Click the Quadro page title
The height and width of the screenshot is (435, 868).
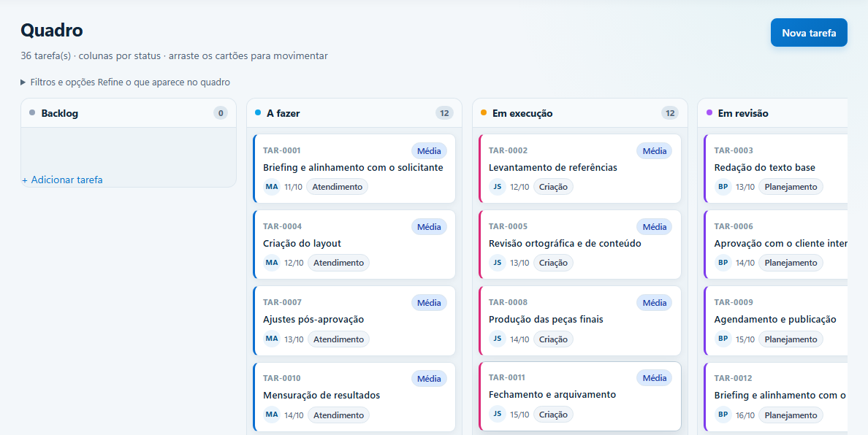[51, 31]
